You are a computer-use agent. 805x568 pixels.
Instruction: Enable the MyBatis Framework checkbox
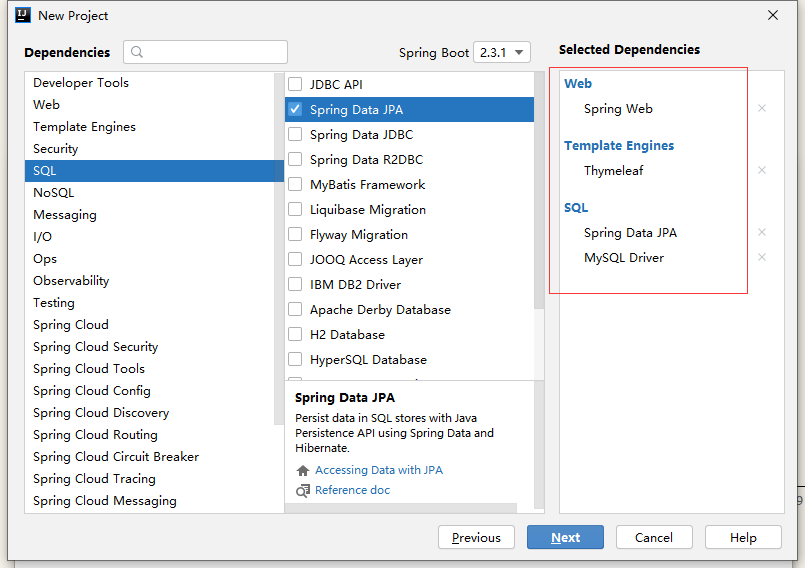pyautogui.click(x=295, y=184)
